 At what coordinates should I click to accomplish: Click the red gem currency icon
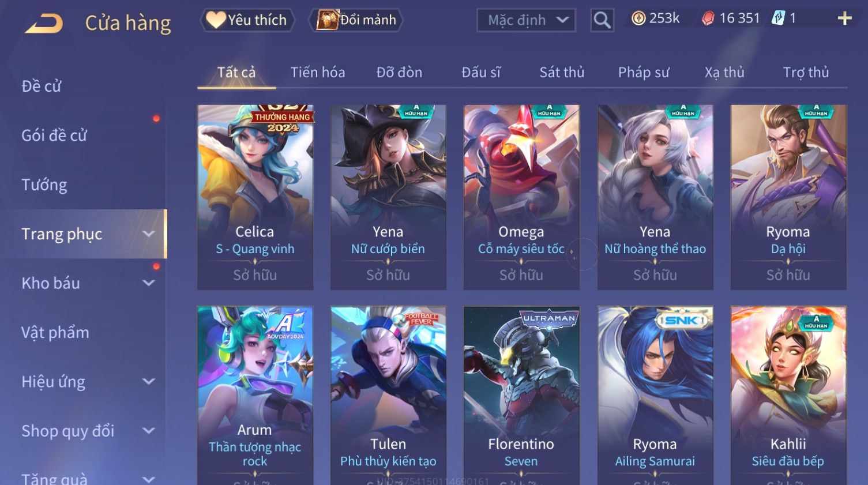pos(708,18)
